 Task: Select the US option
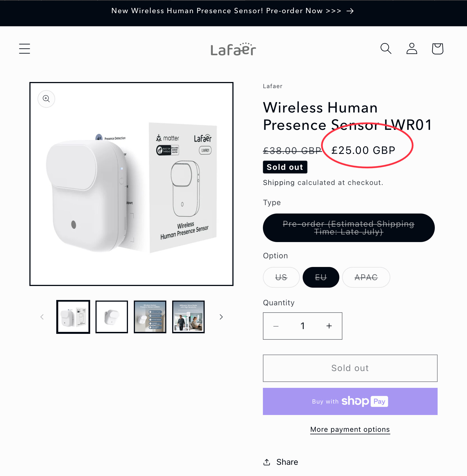tap(281, 277)
